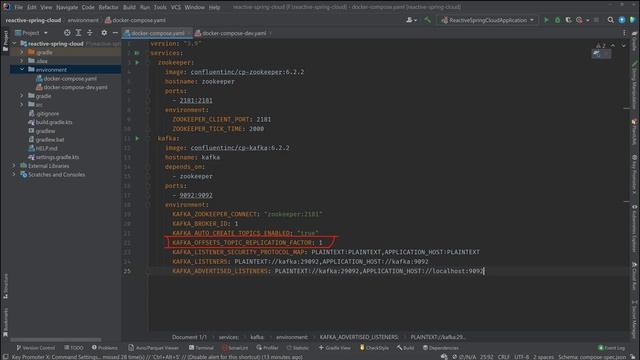Open the VCS menu
The height and width of the screenshot is (360, 640).
click(x=176, y=7)
